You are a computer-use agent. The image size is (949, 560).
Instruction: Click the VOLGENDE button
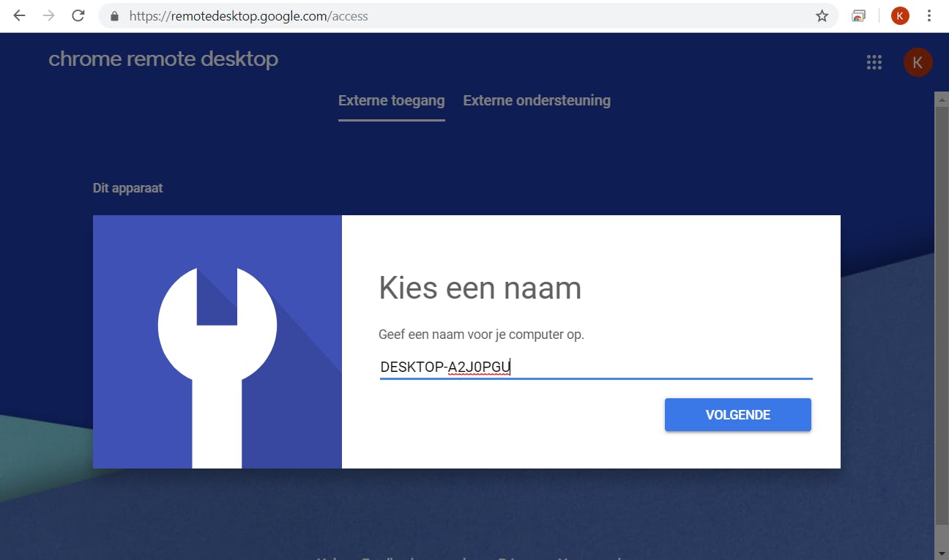click(x=738, y=415)
